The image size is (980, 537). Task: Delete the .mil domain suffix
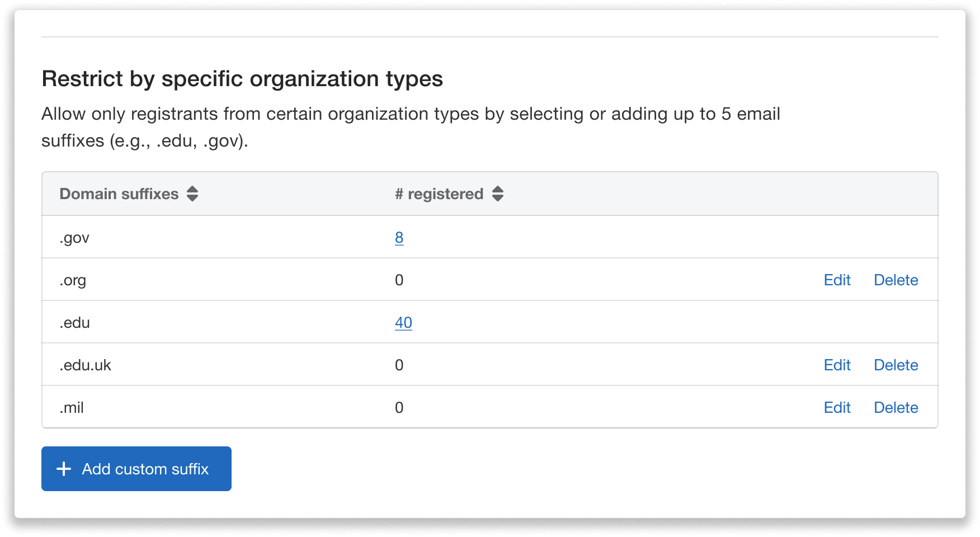click(896, 407)
